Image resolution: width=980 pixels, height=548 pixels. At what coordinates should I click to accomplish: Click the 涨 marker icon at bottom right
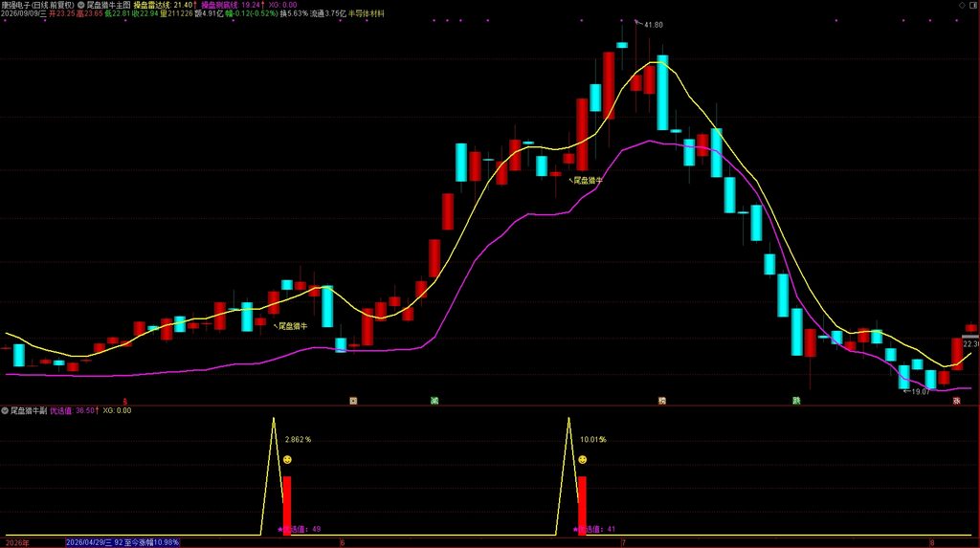click(x=956, y=401)
